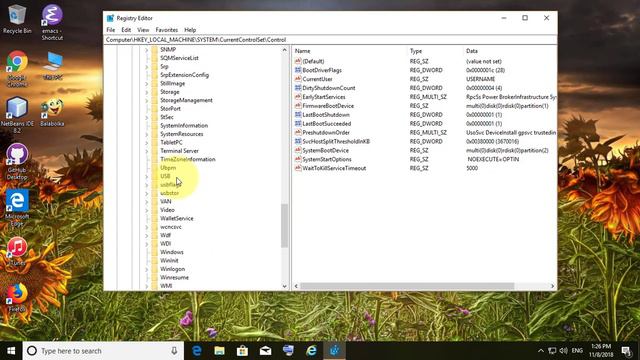640x360 pixels.
Task: Click the values pane horizontal scrollbar thumb
Action: point(407,286)
